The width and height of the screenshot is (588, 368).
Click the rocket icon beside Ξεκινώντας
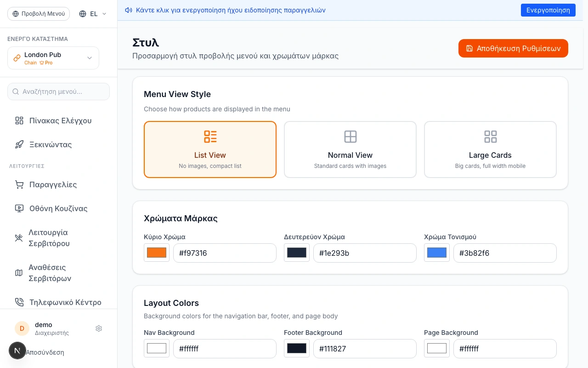coord(19,144)
